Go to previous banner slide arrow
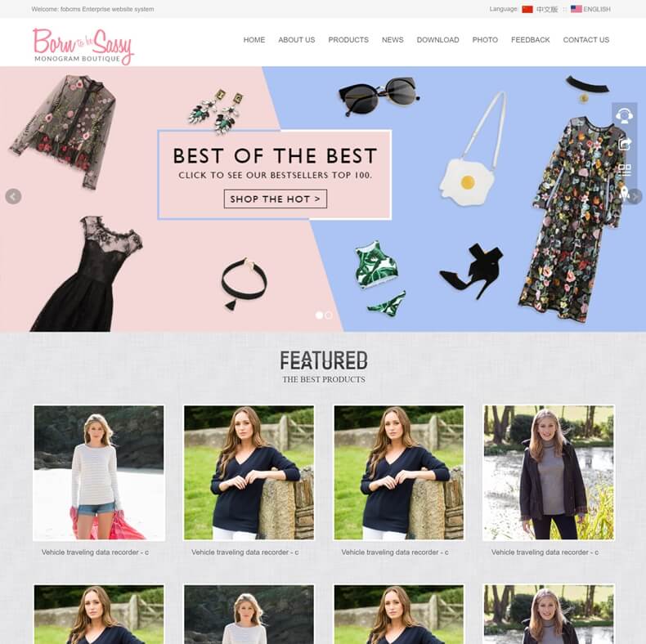Viewport: 646px width, 644px height. 13,196
